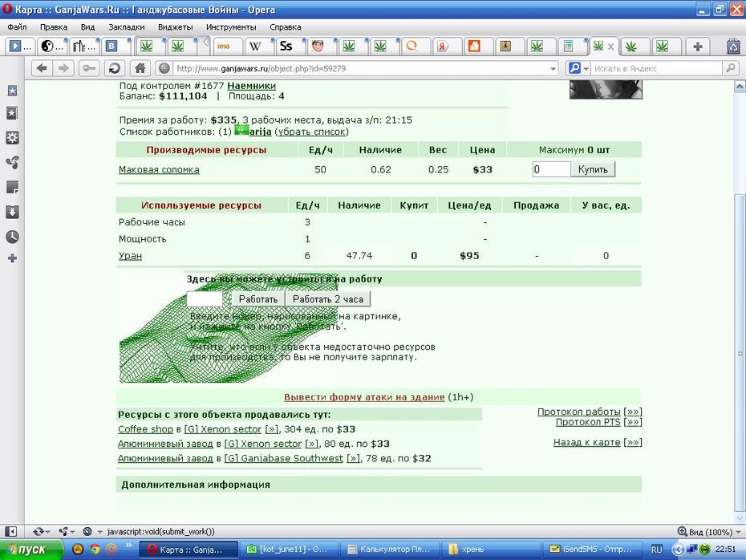Switch to the Wikipedia W tab
The image size is (746, 560).
pos(255,47)
